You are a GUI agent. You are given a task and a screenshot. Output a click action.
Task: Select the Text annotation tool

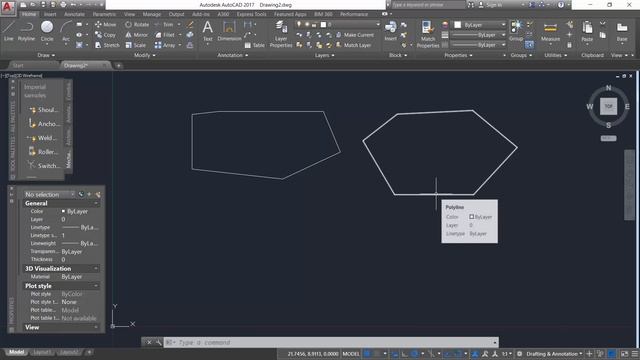(207, 31)
